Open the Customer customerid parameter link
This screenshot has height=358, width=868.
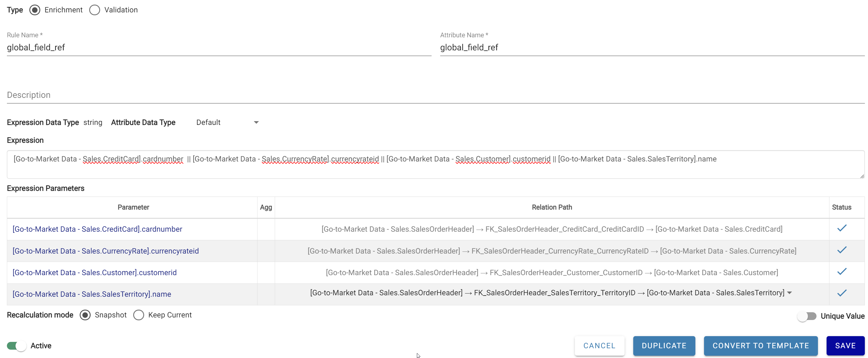click(x=94, y=272)
